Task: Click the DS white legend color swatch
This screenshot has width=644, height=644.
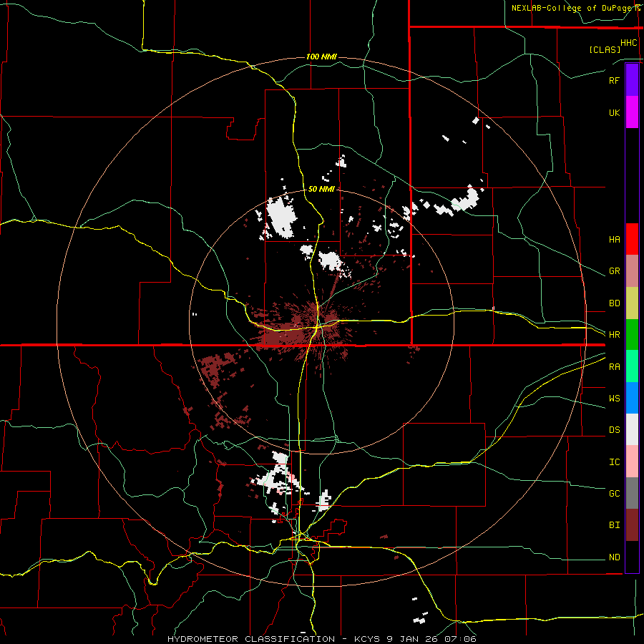Action: (632, 429)
